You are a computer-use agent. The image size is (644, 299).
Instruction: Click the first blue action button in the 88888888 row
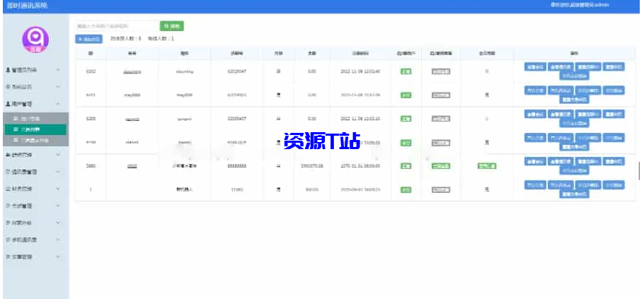535,162
